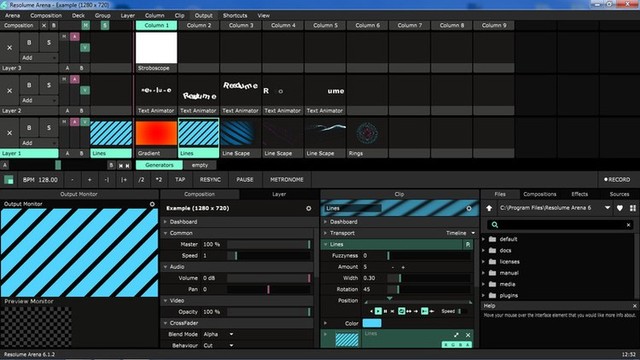Open the Output menu
The image size is (640, 360).
[x=203, y=16]
